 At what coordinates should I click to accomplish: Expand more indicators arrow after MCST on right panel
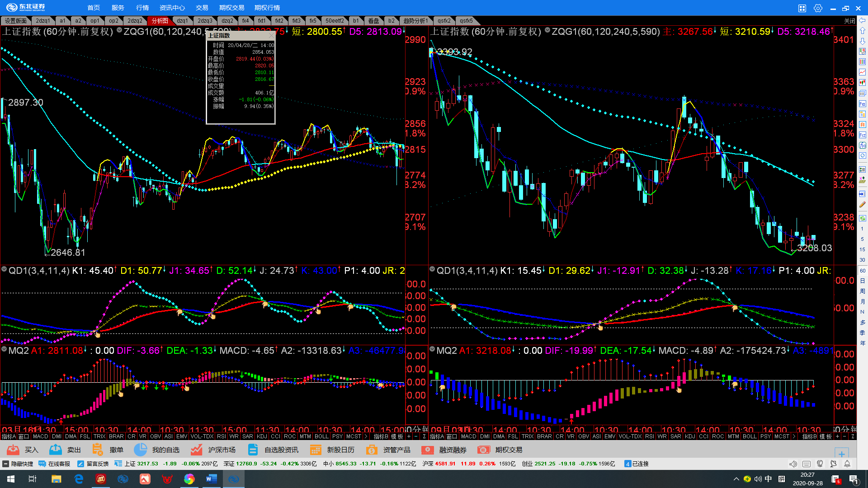(x=793, y=436)
